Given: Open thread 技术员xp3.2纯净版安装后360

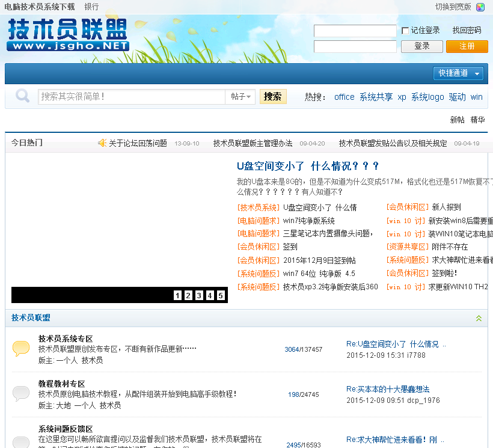Looking at the screenshot, I should 330,287.
